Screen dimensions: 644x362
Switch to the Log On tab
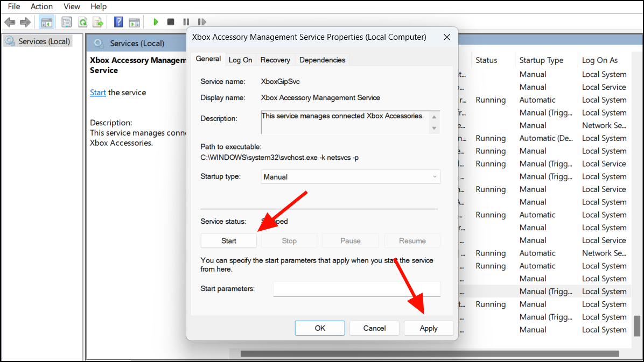tap(240, 60)
